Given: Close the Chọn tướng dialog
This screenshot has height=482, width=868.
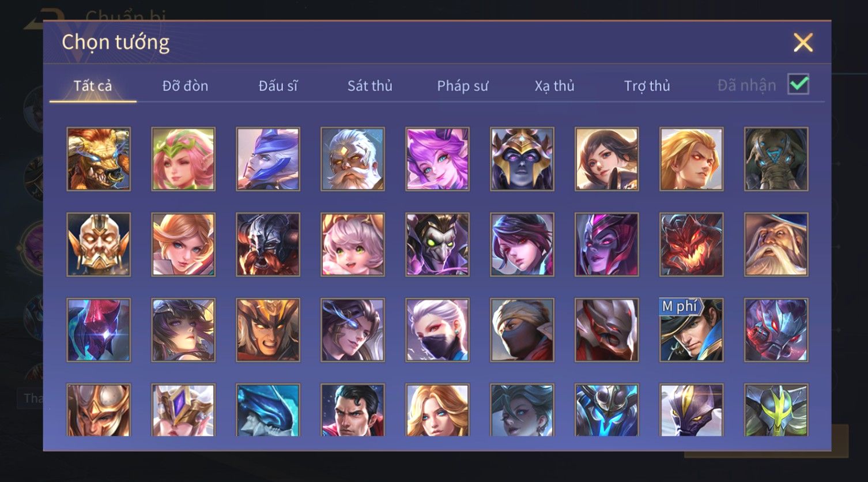Looking at the screenshot, I should coord(803,43).
